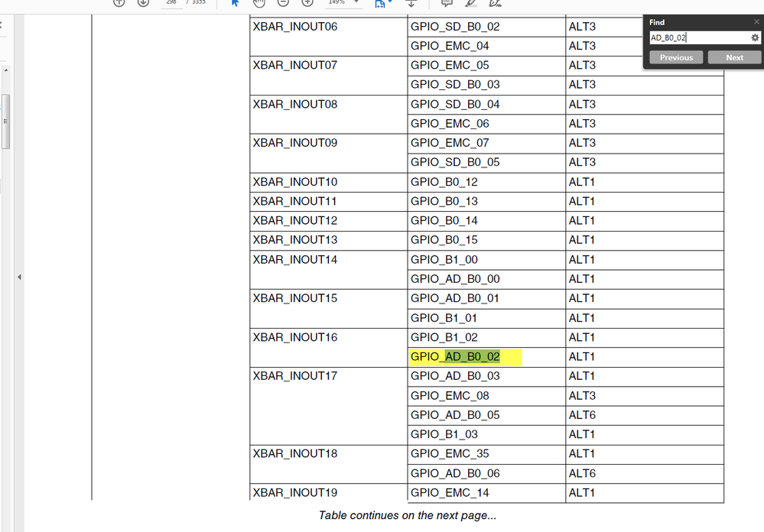Click the GPIO_B0_14 cell
The width and height of the screenshot is (764, 532).
pos(486,221)
